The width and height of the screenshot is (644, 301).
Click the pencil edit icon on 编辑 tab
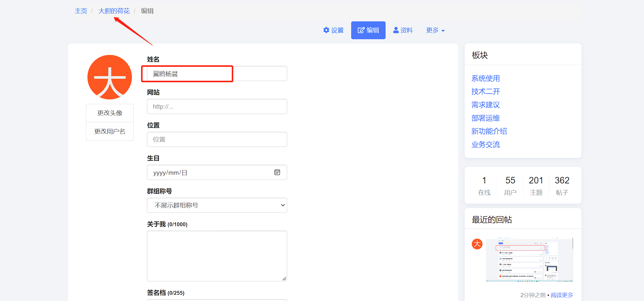click(x=361, y=30)
